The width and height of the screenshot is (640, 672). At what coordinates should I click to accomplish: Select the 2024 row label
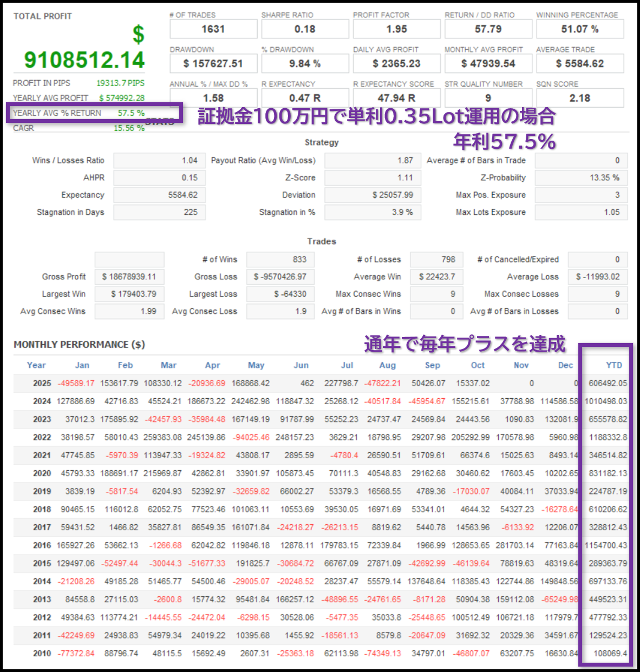(x=42, y=401)
